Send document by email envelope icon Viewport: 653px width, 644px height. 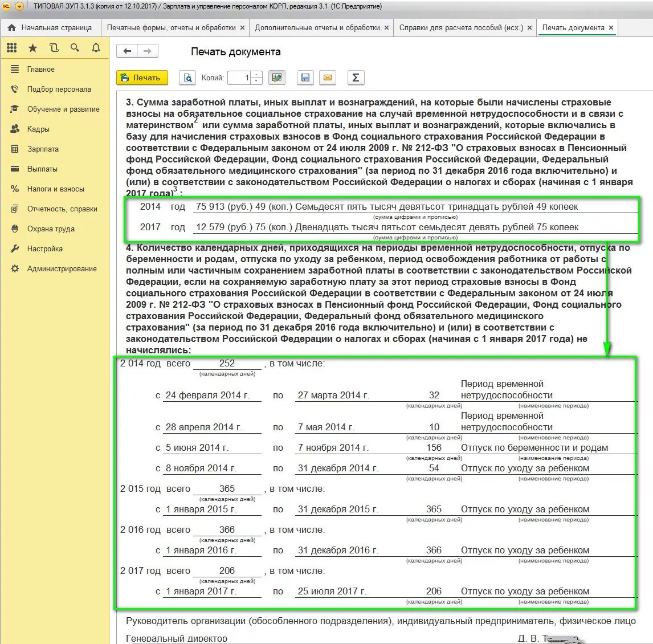click(x=328, y=78)
